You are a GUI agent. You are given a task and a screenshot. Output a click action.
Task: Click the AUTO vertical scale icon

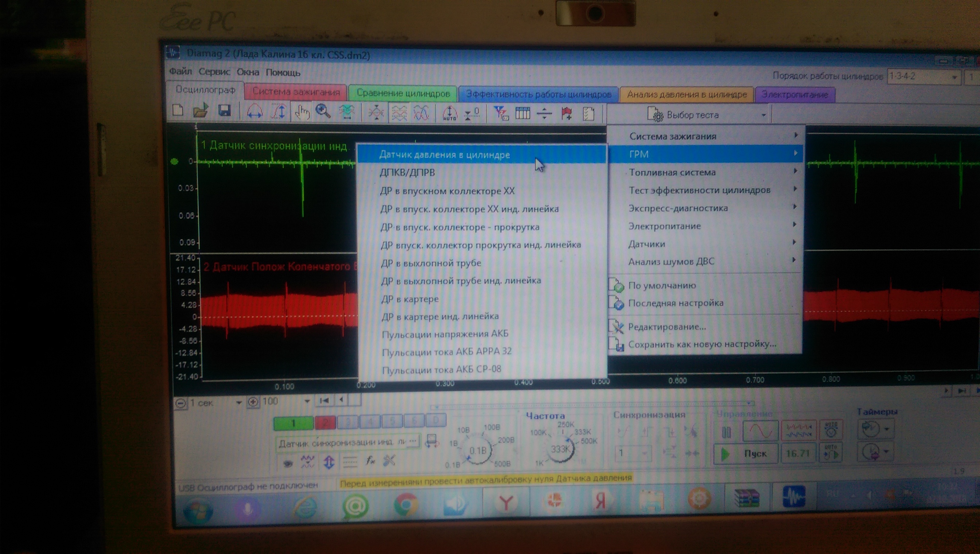(450, 113)
